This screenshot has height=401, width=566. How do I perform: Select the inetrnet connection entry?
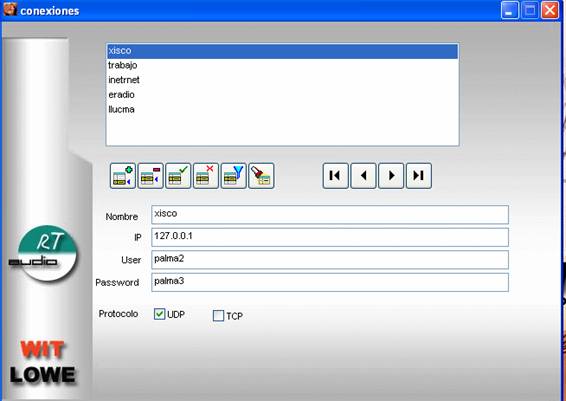click(283, 80)
